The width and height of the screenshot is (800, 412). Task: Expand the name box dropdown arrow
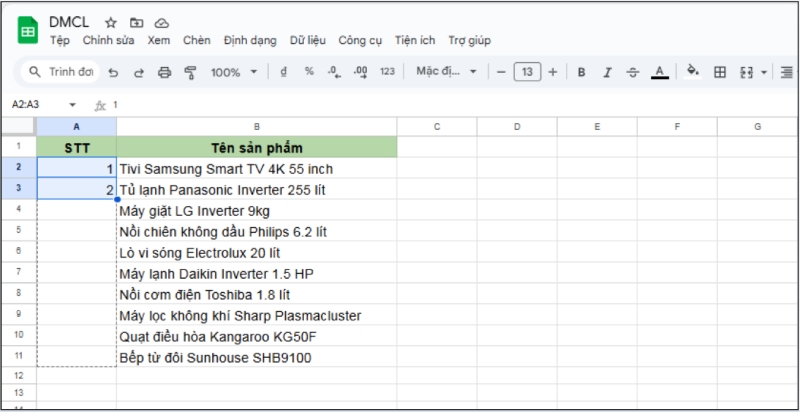point(72,105)
